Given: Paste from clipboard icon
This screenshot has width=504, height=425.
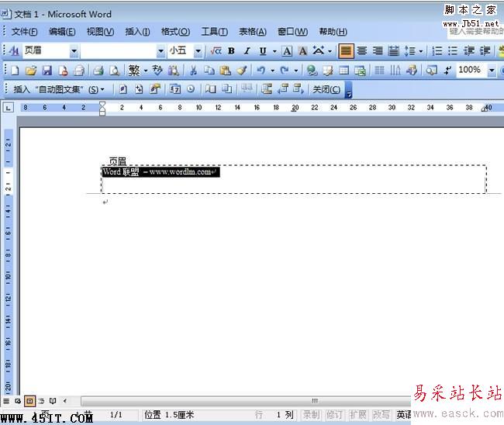Looking at the screenshot, I should (226, 70).
